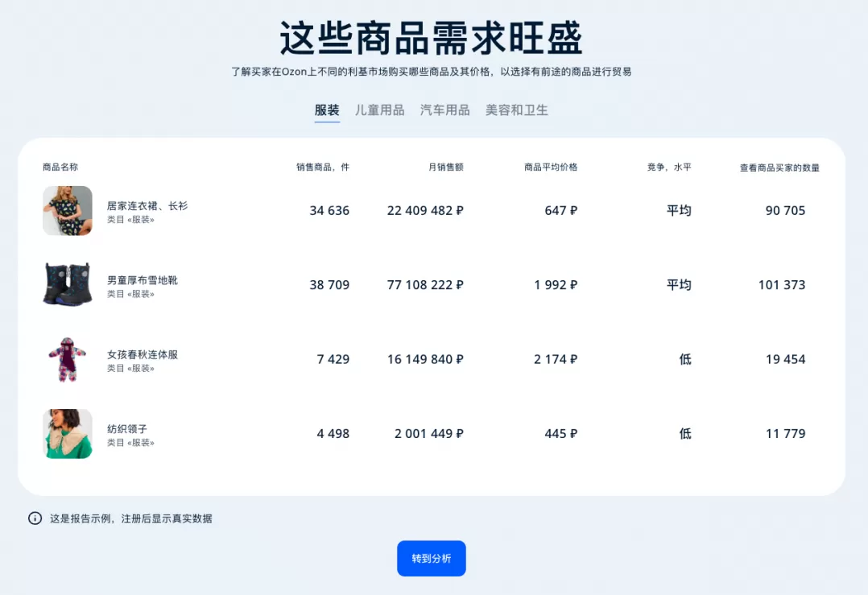Click the info icon beside report note
The width and height of the screenshot is (868, 595).
coord(35,518)
